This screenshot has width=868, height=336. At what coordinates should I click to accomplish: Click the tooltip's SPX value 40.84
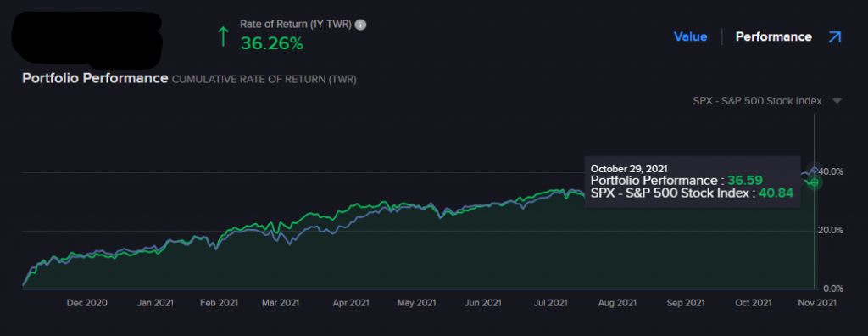point(776,193)
